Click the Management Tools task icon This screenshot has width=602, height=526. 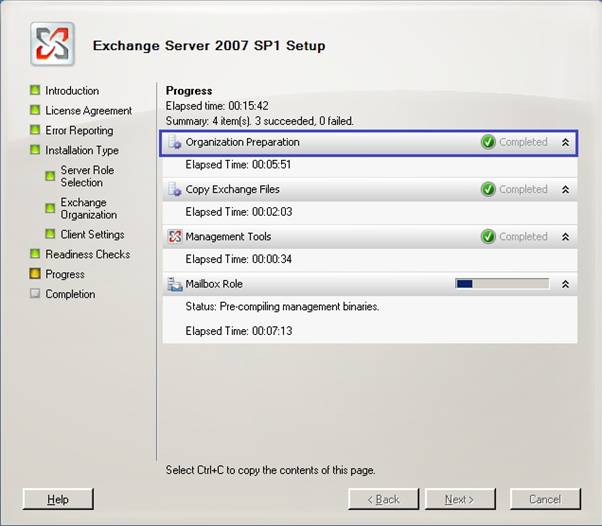click(x=175, y=237)
